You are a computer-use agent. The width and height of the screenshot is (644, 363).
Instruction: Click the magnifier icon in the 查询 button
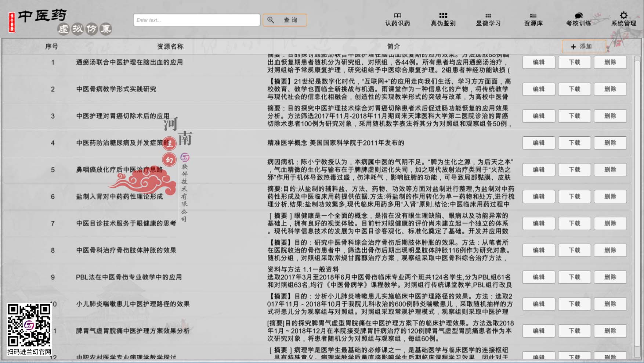(271, 20)
